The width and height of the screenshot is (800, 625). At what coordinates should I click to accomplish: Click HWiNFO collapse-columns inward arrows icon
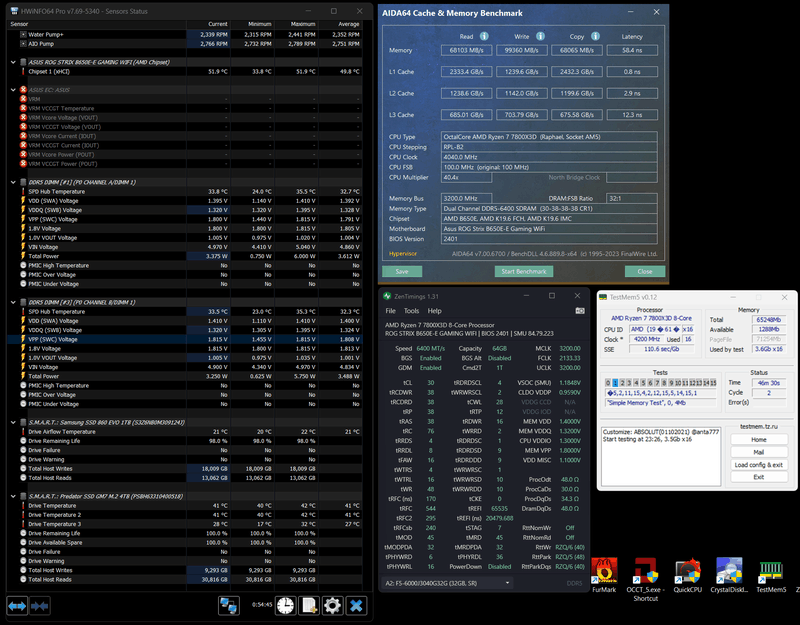[x=39, y=606]
